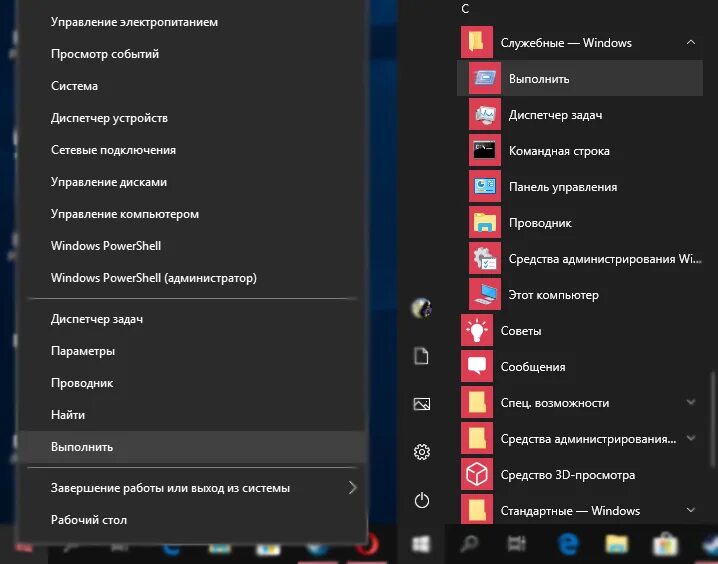The image size is (718, 564).
Task: Select Просмотр событий menu entry
Action: coord(105,54)
